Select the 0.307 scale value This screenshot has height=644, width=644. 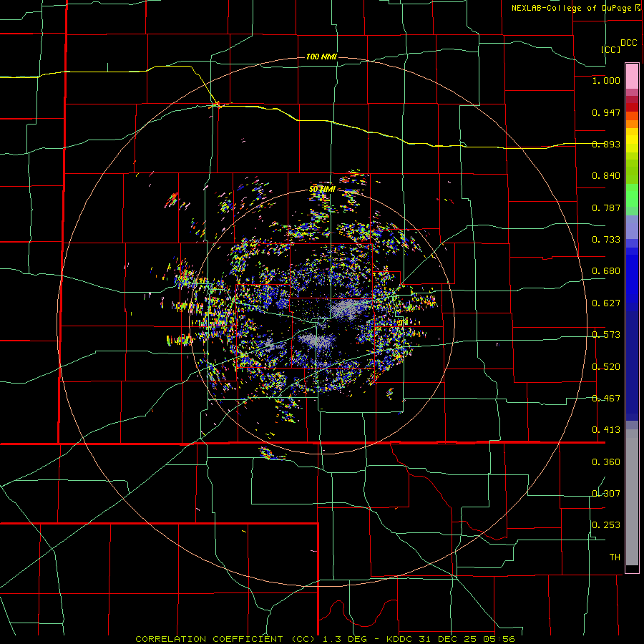pos(606,494)
